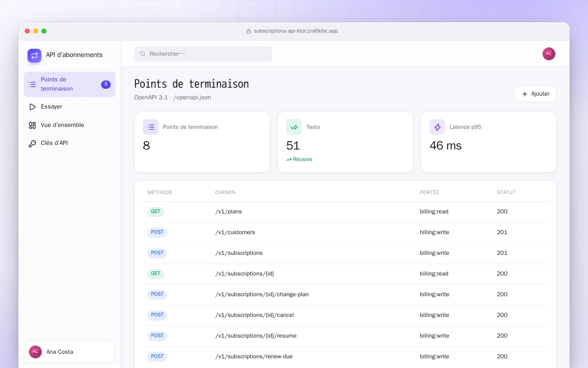Click the MÉTHODE column header
The width and height of the screenshot is (588, 368).
click(x=160, y=192)
